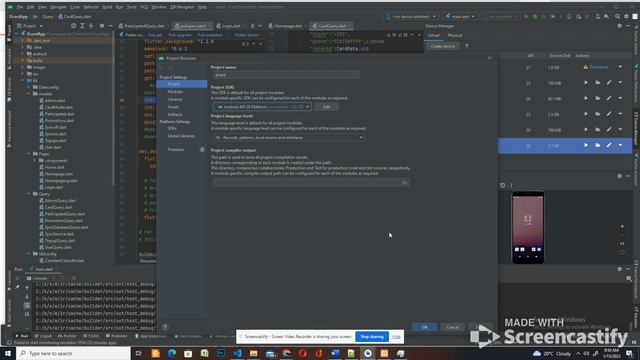The width and height of the screenshot is (640, 360).
Task: Open Visual Studio Code from taskbar
Action: [237, 353]
